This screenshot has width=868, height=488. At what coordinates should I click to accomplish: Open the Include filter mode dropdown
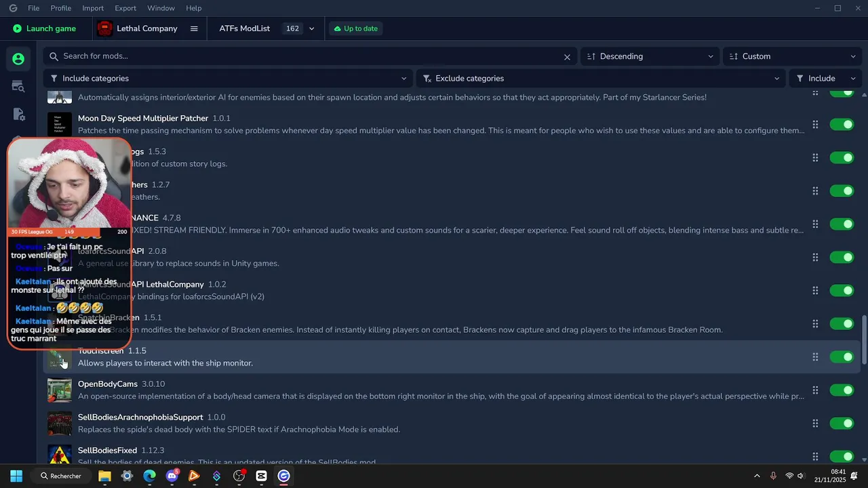coord(825,79)
